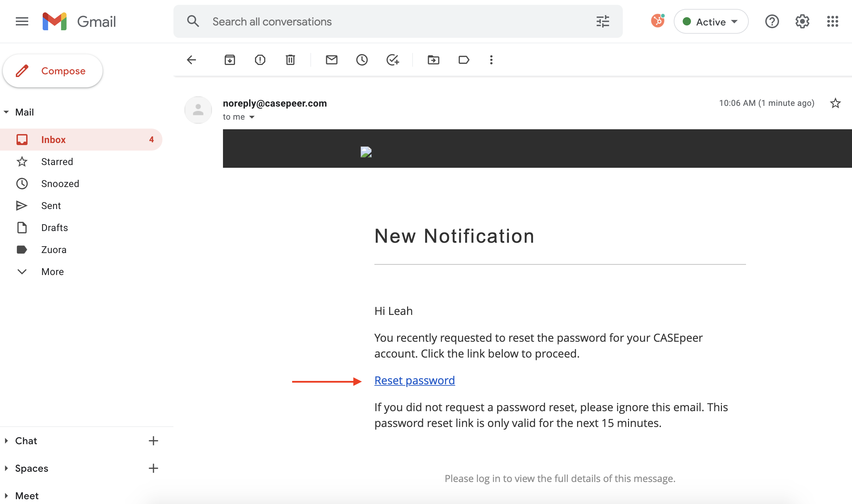This screenshot has height=504, width=852.
Task: Add this email to Tasks
Action: [393, 60]
